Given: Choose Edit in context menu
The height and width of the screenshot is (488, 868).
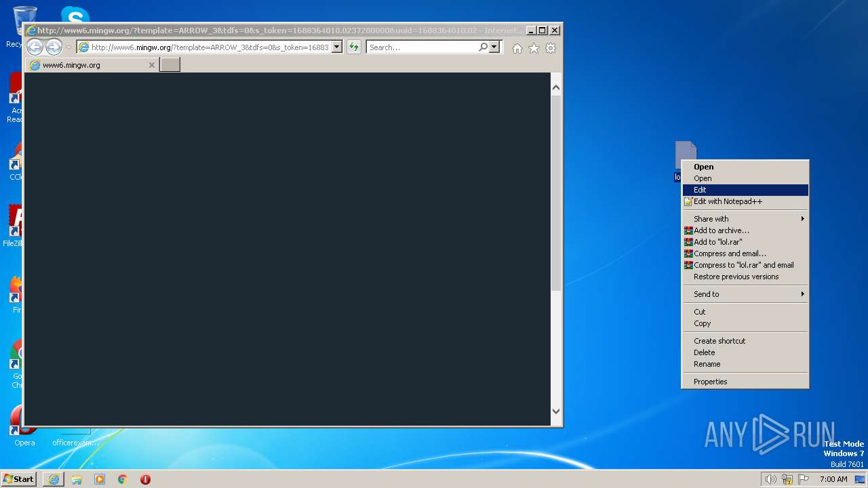Looking at the screenshot, I should 745,190.
